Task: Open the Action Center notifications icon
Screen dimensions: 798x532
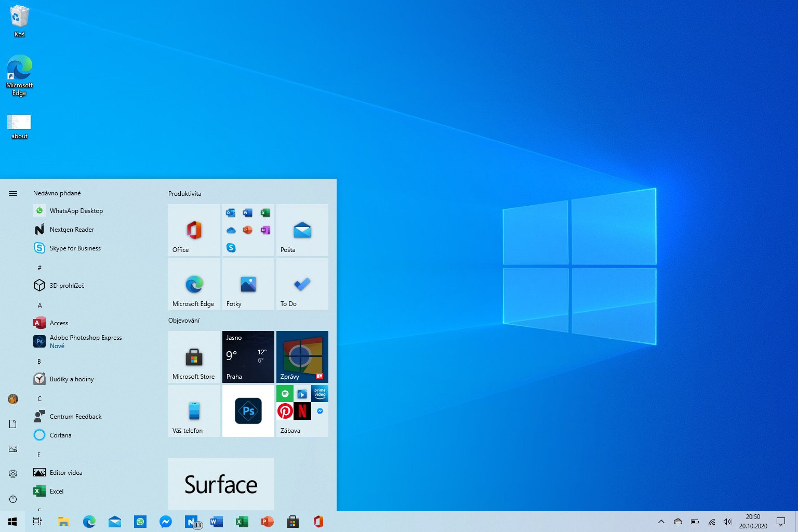Action: (x=781, y=522)
